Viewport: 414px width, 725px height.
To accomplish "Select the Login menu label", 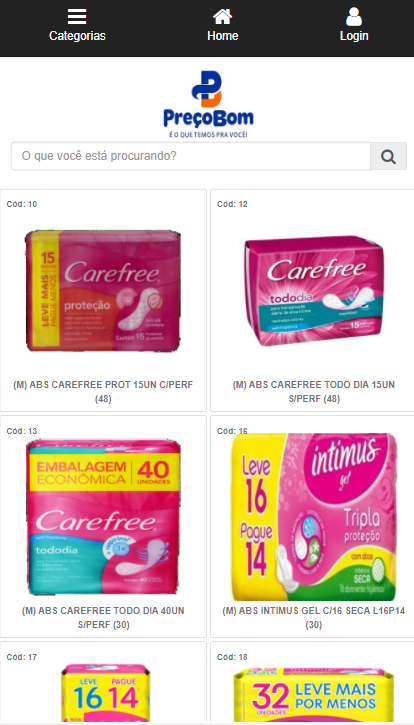I will pyautogui.click(x=354, y=36).
